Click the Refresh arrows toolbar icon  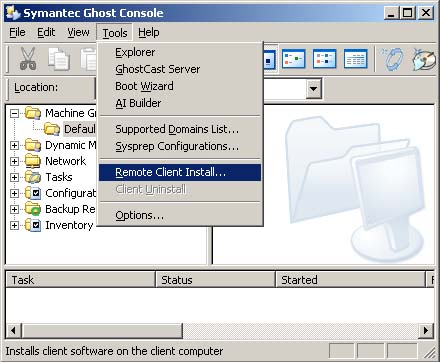392,59
